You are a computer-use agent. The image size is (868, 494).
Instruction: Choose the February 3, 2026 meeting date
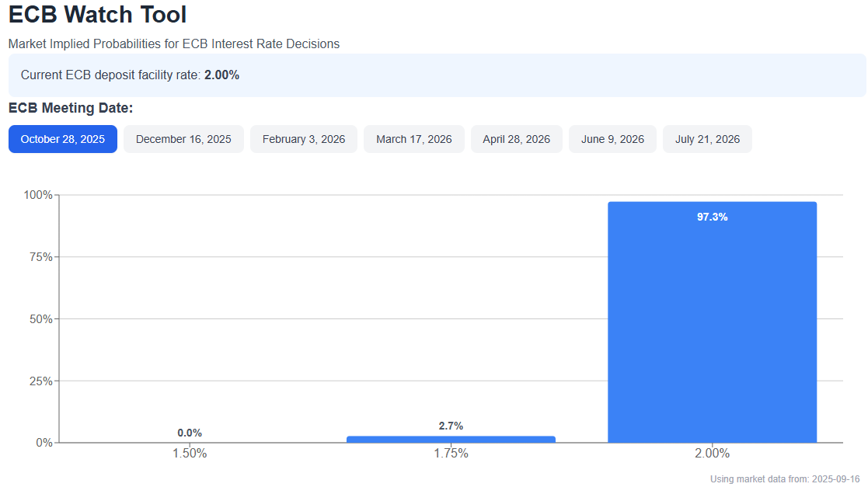click(x=304, y=139)
